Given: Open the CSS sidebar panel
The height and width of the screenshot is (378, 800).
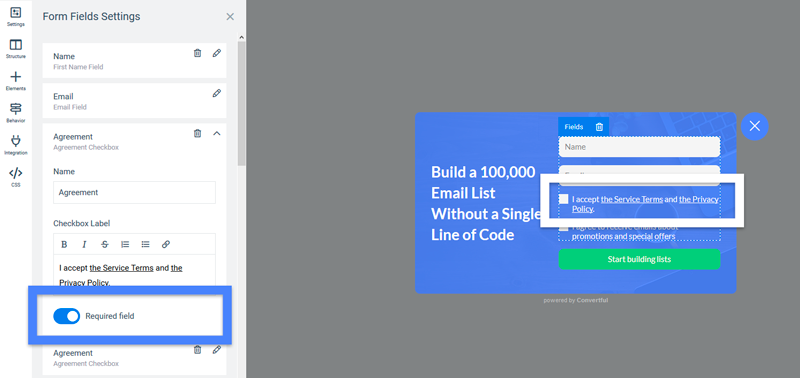Looking at the screenshot, I should pyautogui.click(x=16, y=177).
